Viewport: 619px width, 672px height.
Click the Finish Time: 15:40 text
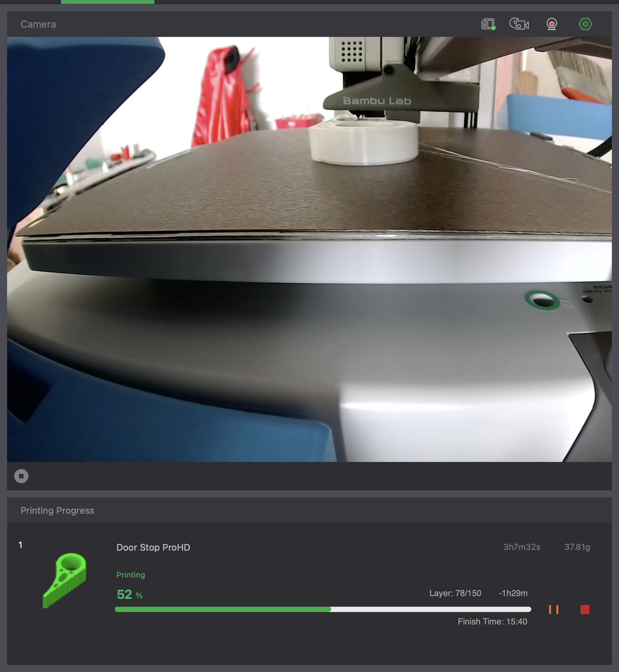coord(493,622)
